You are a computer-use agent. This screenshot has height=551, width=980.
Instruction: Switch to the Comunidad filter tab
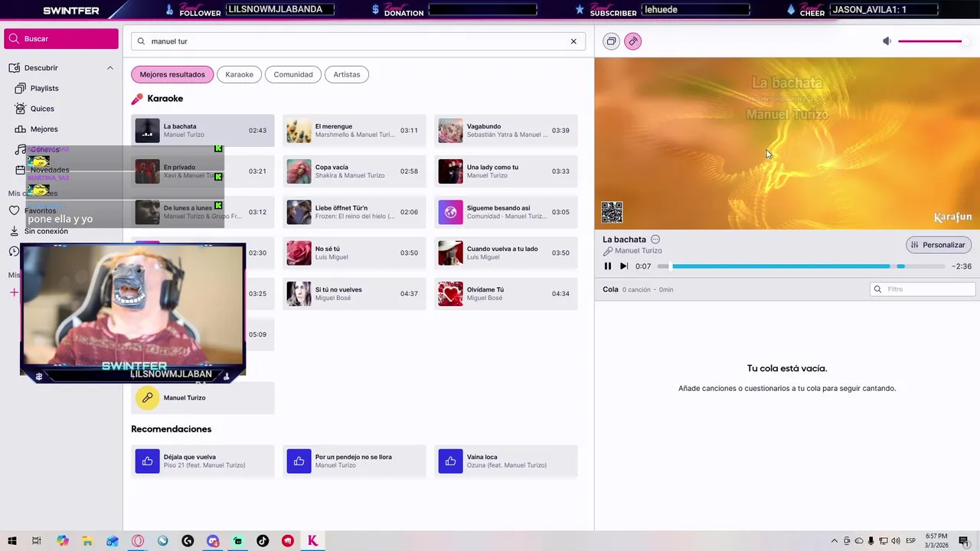click(x=293, y=74)
